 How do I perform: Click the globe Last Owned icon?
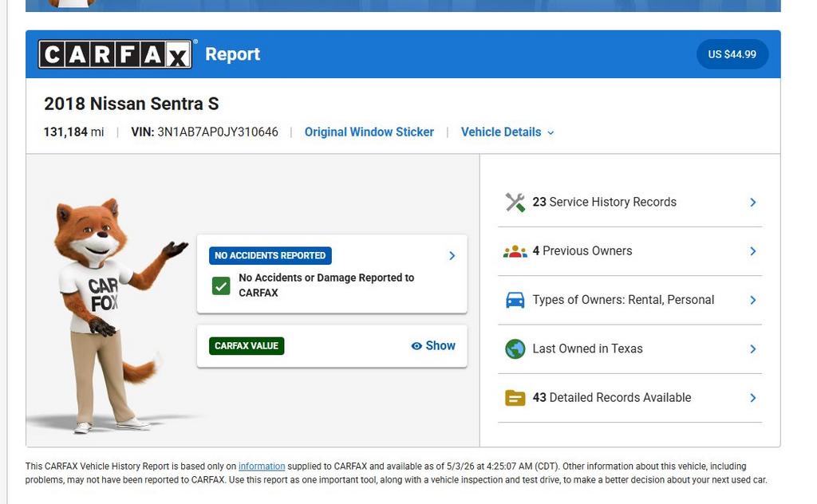click(515, 348)
